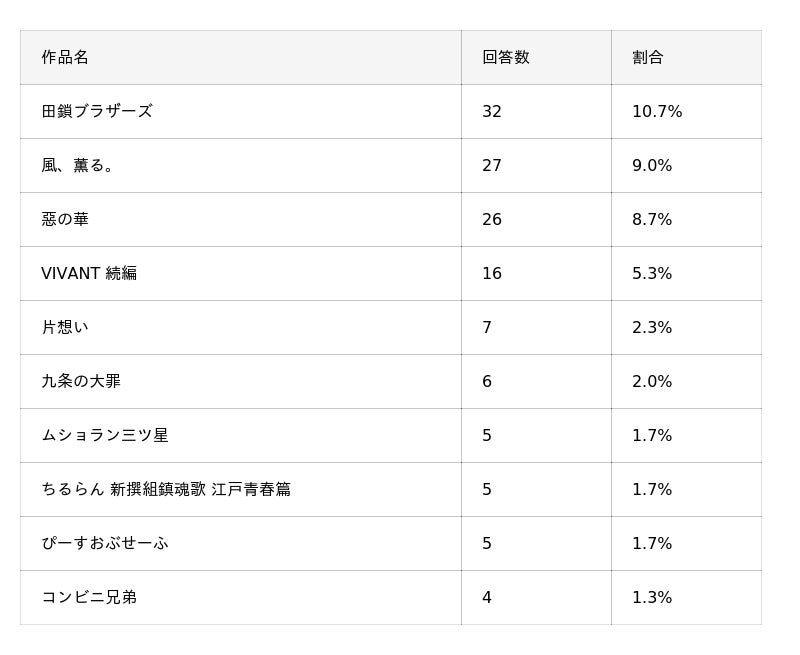The image size is (800, 655).
Task: Select the 2.3% percentage cell
Action: (x=652, y=328)
